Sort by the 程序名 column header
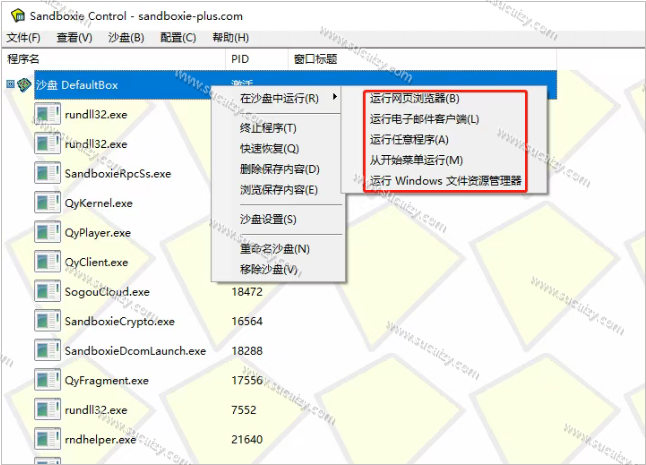Viewport: 646px width, 465px height. (114, 59)
